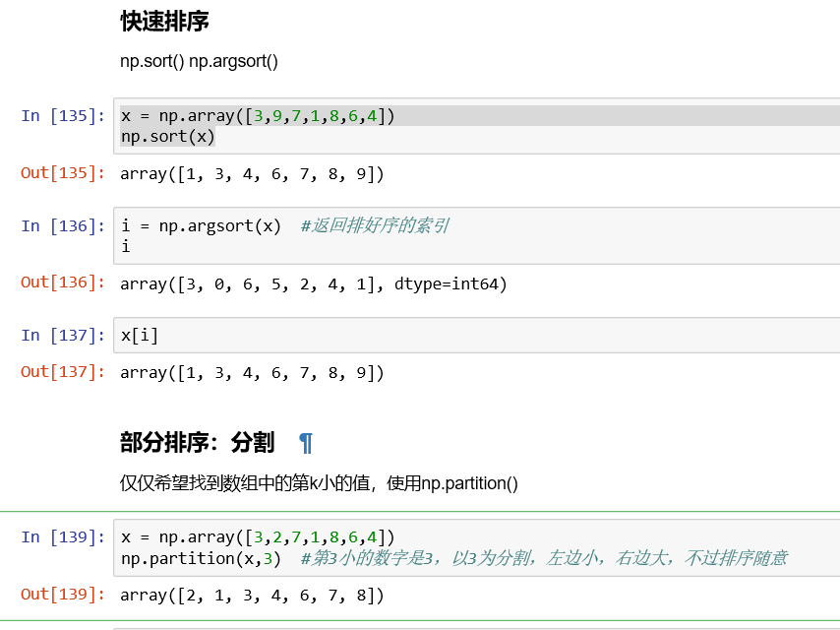Click the In [137] prompt label
Viewport: 840px width, 630px height.
pos(63,336)
